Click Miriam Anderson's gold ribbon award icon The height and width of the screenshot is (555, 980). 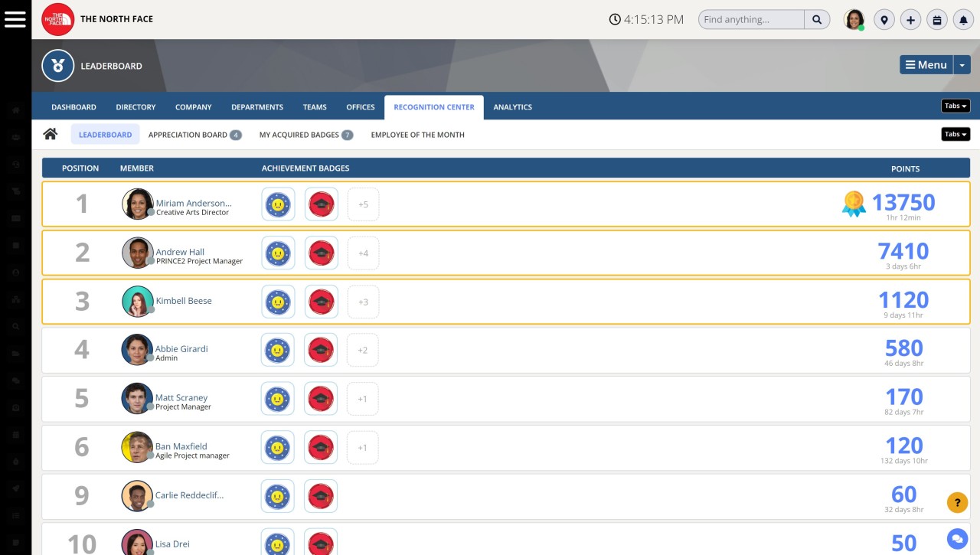854,204
